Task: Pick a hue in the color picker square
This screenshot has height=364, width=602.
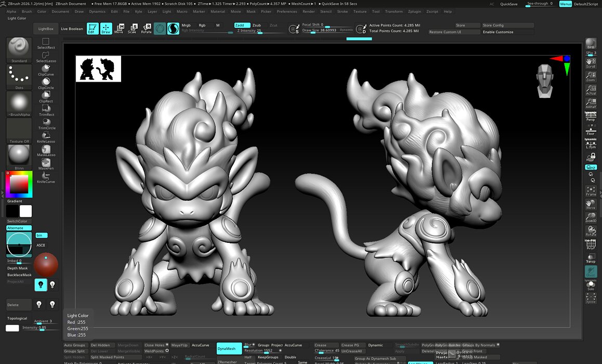Action: click(19, 184)
